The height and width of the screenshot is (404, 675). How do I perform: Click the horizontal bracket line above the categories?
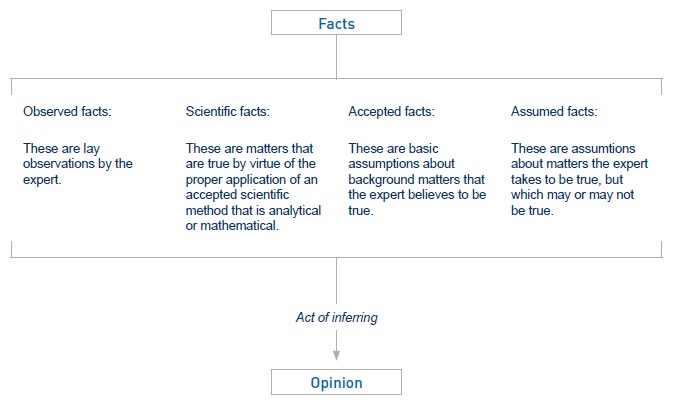point(200,78)
